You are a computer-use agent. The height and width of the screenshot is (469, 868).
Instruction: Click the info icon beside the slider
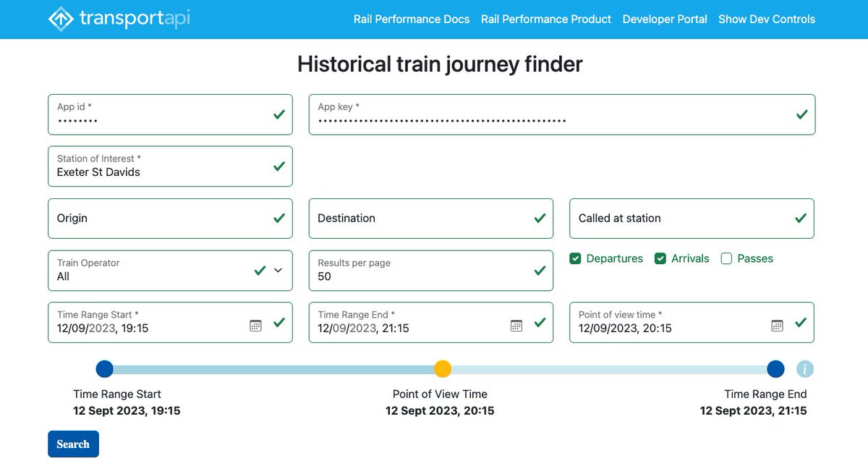point(805,369)
